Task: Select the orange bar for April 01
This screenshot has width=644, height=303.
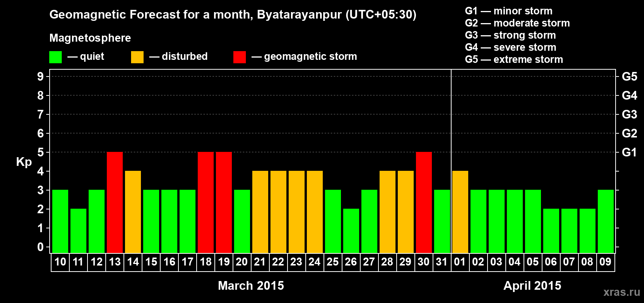Action: tap(460, 212)
